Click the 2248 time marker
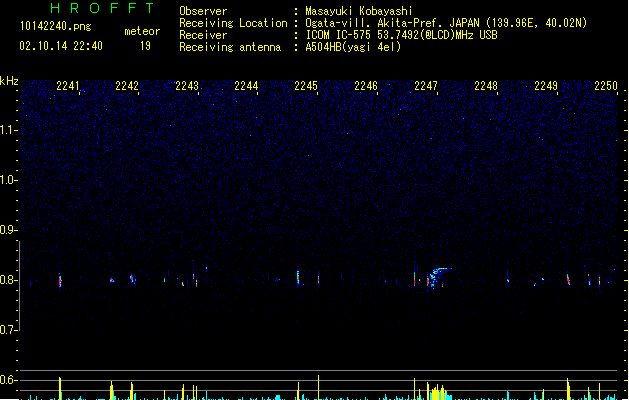Viewport: 629px width, 400px height. tap(486, 86)
